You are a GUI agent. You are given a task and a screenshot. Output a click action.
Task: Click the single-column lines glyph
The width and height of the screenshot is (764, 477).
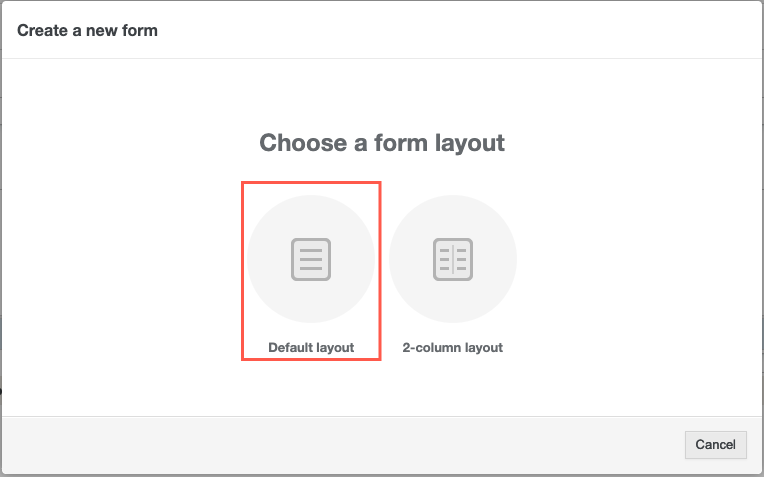pos(311,260)
